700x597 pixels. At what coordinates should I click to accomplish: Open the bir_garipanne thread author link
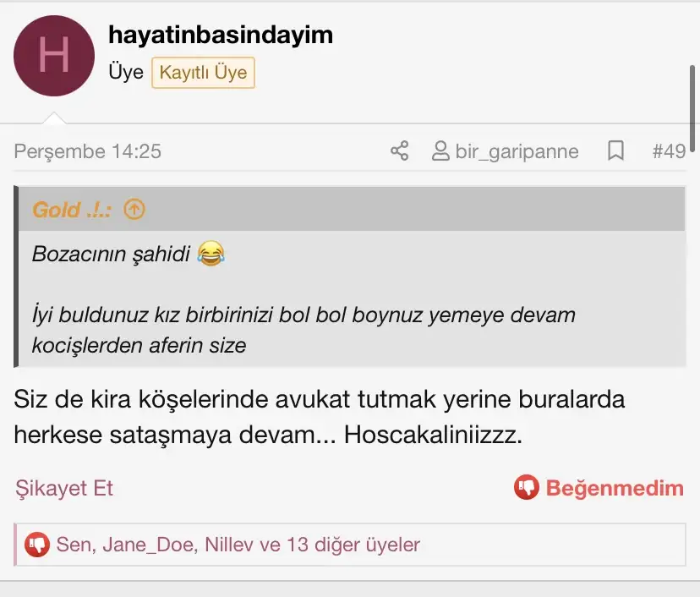click(517, 151)
